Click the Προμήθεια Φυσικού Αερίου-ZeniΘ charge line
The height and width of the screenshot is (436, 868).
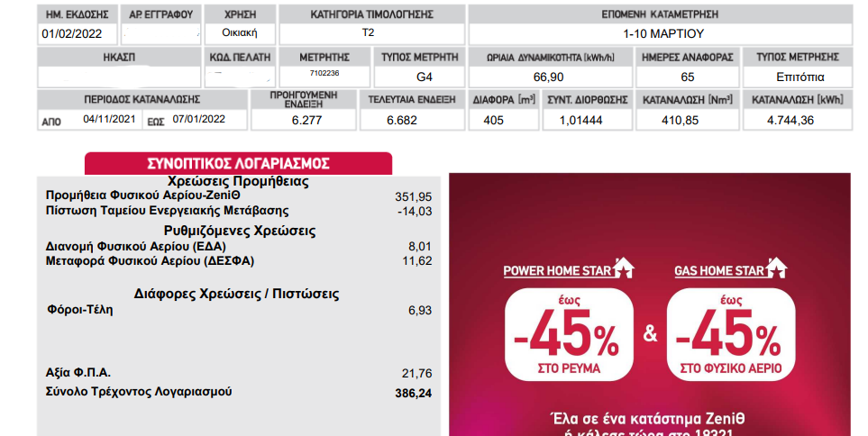[239, 195]
